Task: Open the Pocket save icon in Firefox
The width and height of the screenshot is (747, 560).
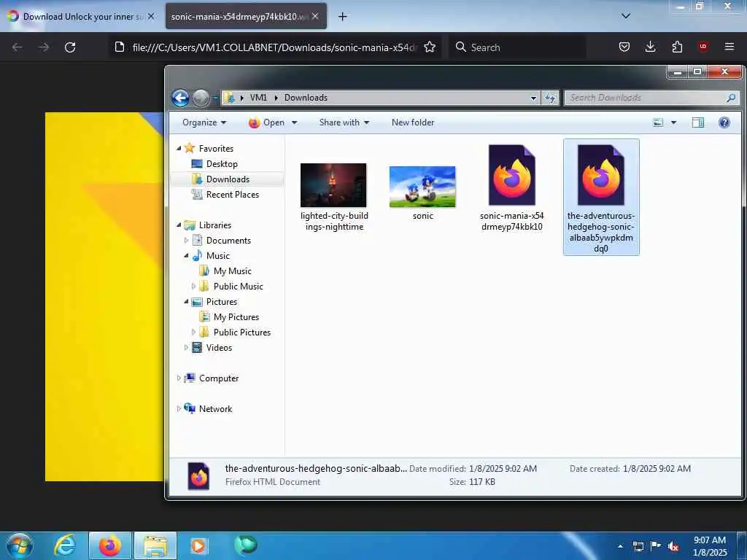Action: click(624, 47)
